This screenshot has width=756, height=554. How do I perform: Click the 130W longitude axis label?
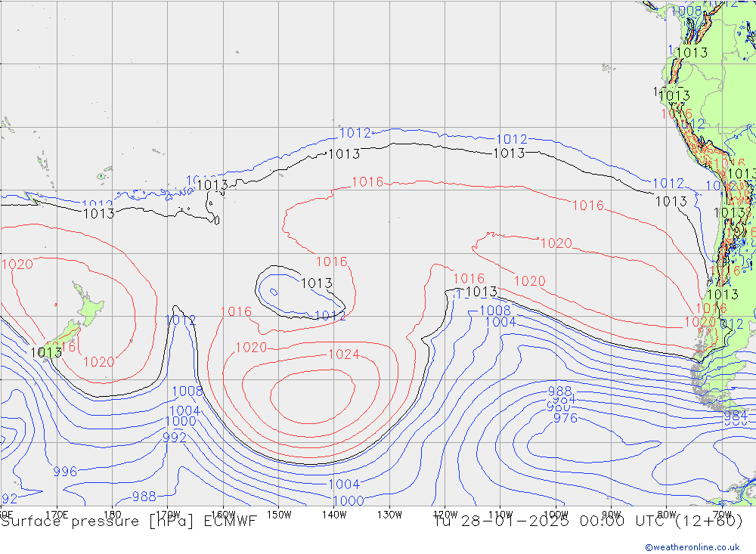(x=389, y=515)
